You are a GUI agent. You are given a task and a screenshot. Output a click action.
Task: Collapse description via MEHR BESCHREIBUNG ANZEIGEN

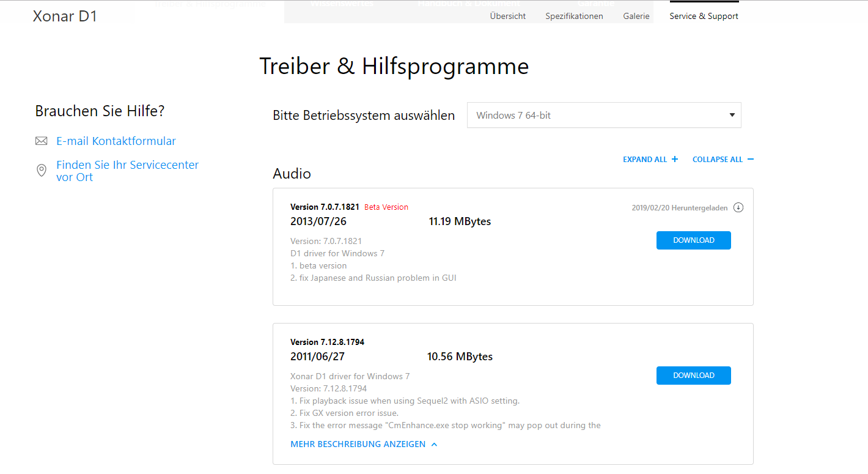tap(364, 445)
